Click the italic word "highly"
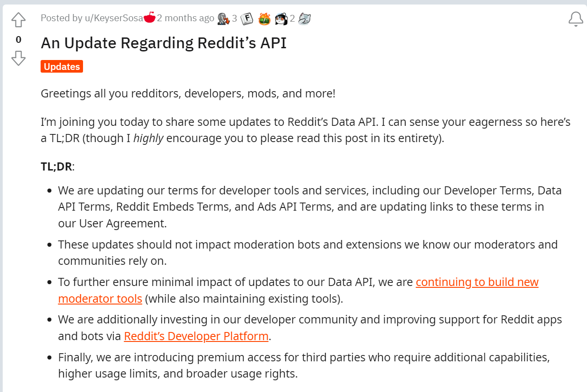The width and height of the screenshot is (587, 392). tap(148, 138)
